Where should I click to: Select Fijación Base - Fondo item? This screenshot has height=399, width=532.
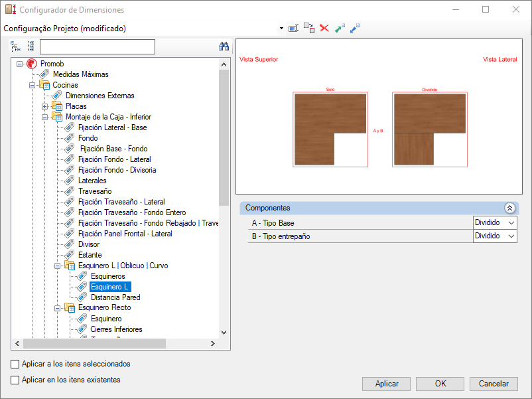click(x=113, y=149)
